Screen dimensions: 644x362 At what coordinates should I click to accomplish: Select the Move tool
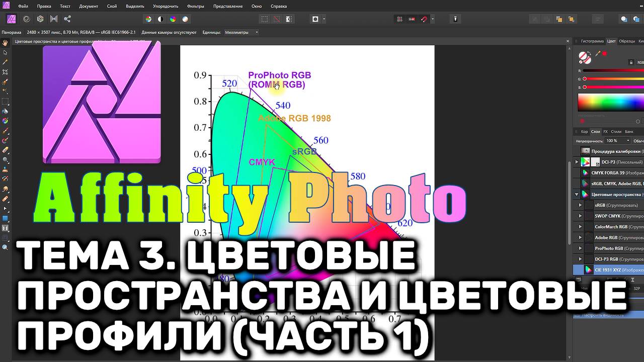point(6,52)
